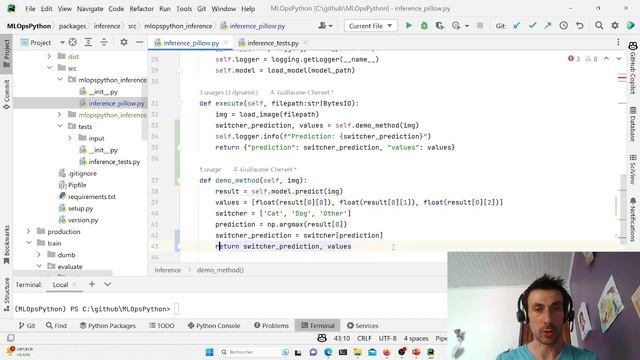The image size is (640, 360).
Task: Click the taskbar search box
Action: (254, 352)
